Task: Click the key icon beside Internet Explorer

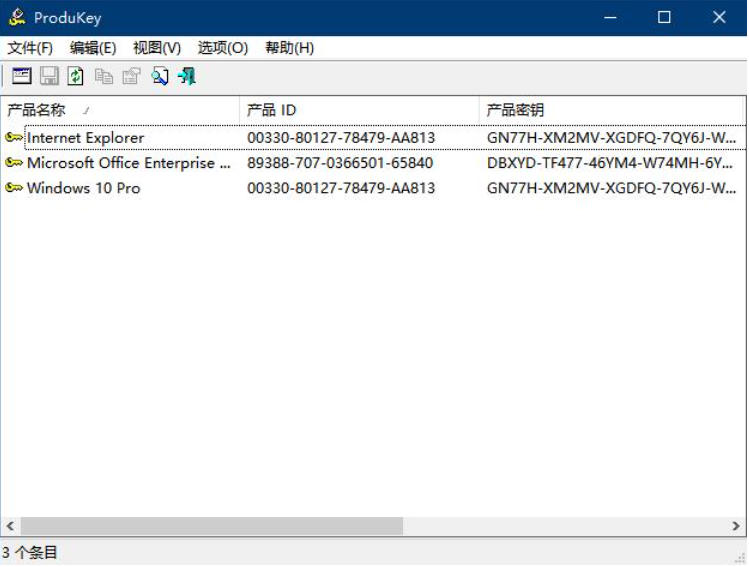Action: [x=14, y=137]
